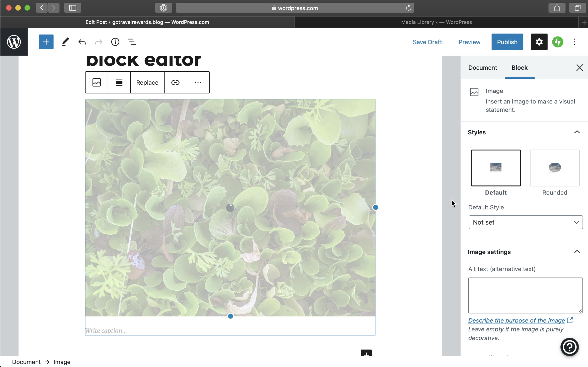The height and width of the screenshot is (367, 588).
Task: Collapse the Image settings panel
Action: (x=577, y=252)
